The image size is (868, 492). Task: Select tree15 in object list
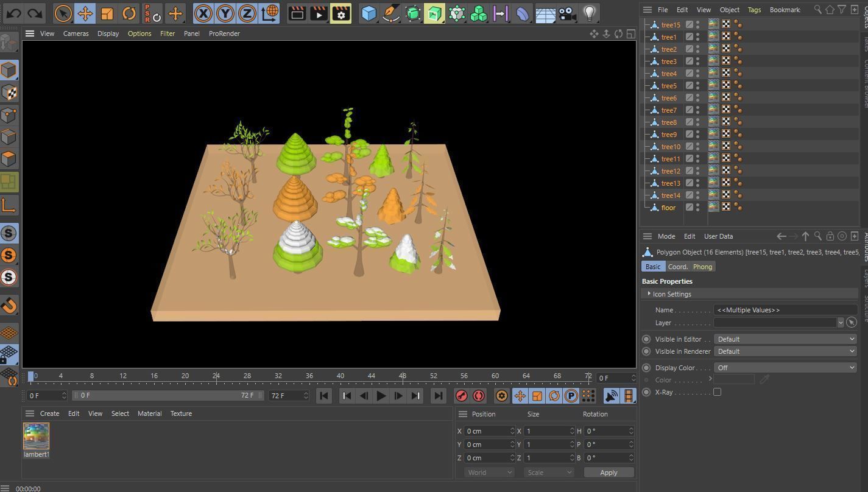click(x=671, y=25)
